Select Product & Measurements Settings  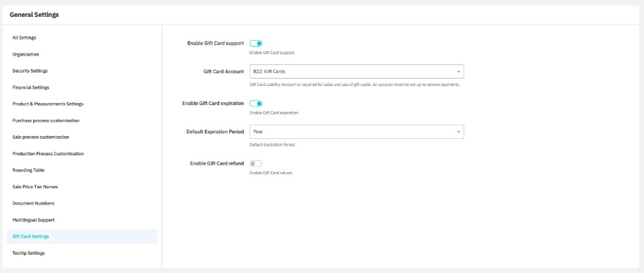(x=47, y=104)
